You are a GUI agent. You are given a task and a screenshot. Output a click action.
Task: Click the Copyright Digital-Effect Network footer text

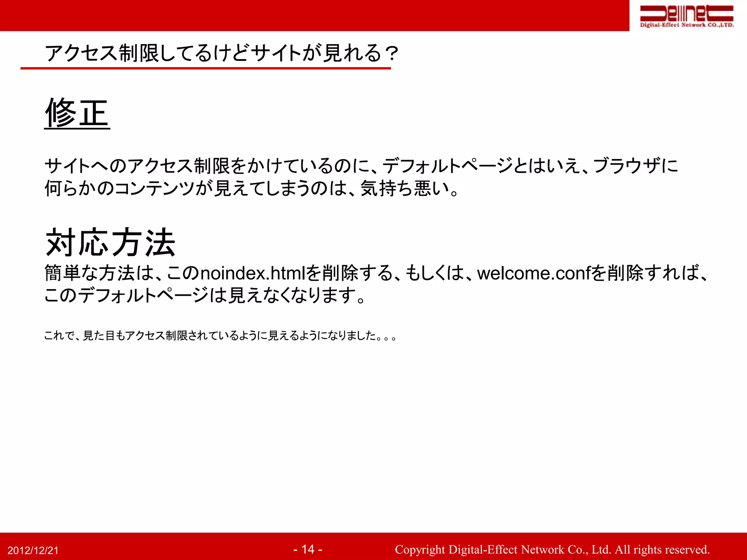[x=552, y=549]
